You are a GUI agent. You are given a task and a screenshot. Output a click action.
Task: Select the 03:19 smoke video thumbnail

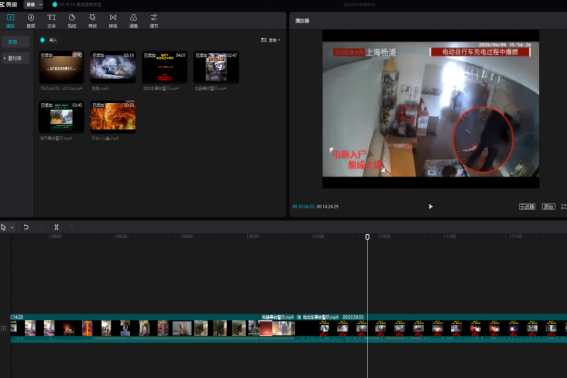(x=113, y=67)
